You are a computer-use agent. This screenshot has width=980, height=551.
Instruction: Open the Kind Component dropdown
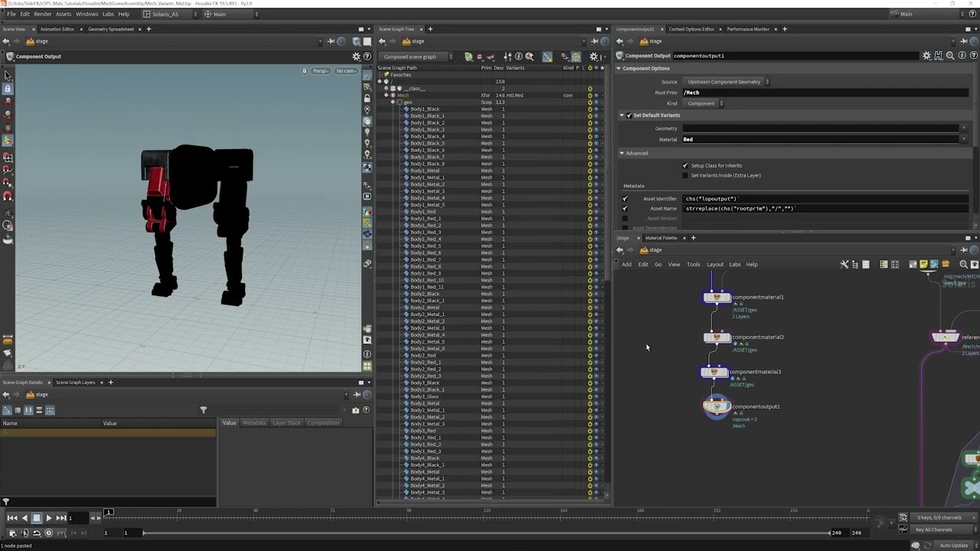tap(704, 103)
